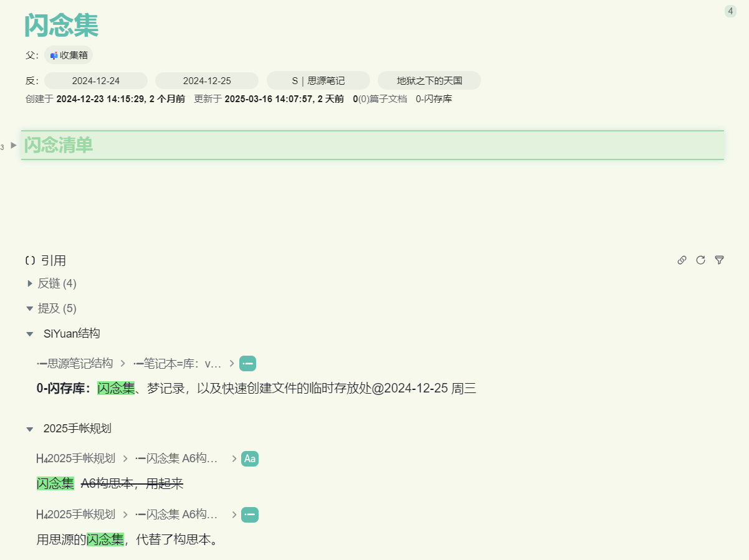This screenshot has width=749, height=560.
Task: Click the emoji icon on the 收集箱 parent tag
Action: pyautogui.click(x=53, y=55)
